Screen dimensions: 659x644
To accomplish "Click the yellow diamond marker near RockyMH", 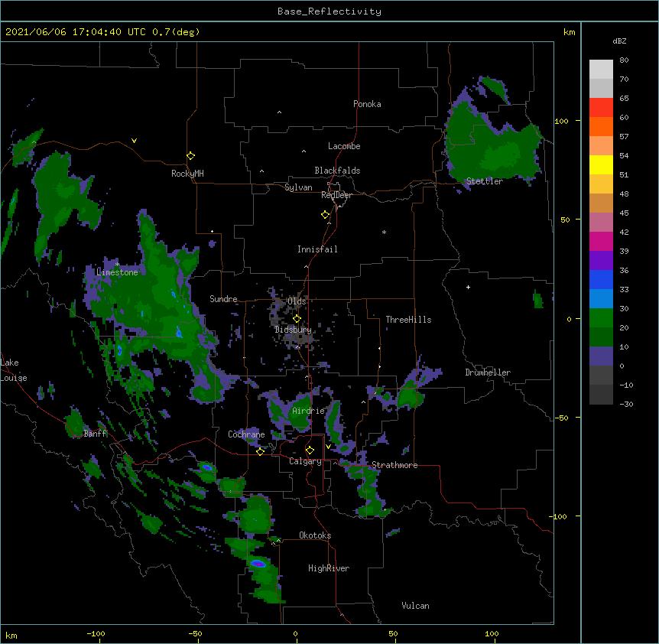I will [191, 156].
